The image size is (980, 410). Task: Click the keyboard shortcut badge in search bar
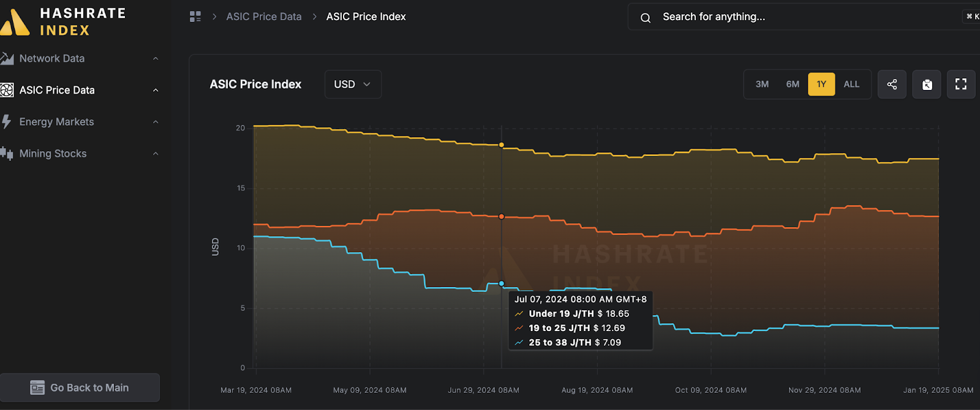972,17
